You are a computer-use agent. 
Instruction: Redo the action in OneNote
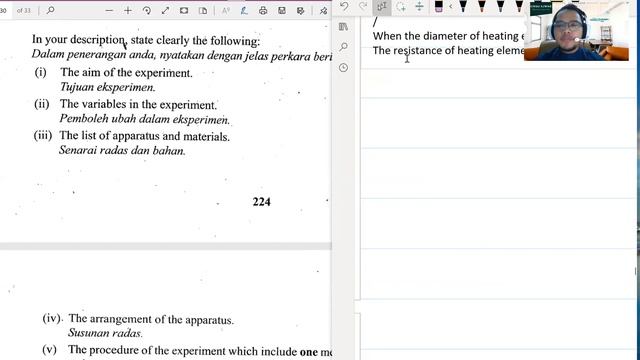tap(363, 6)
